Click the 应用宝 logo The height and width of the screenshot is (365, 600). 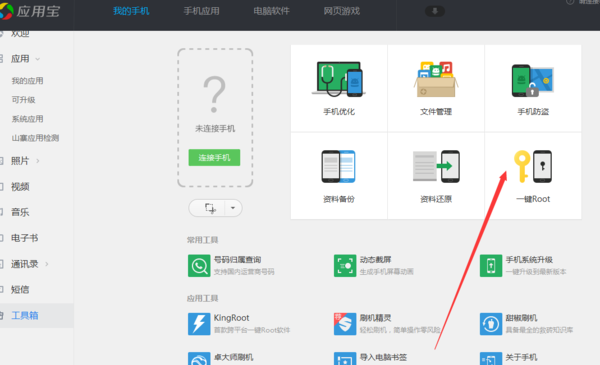tap(30, 11)
